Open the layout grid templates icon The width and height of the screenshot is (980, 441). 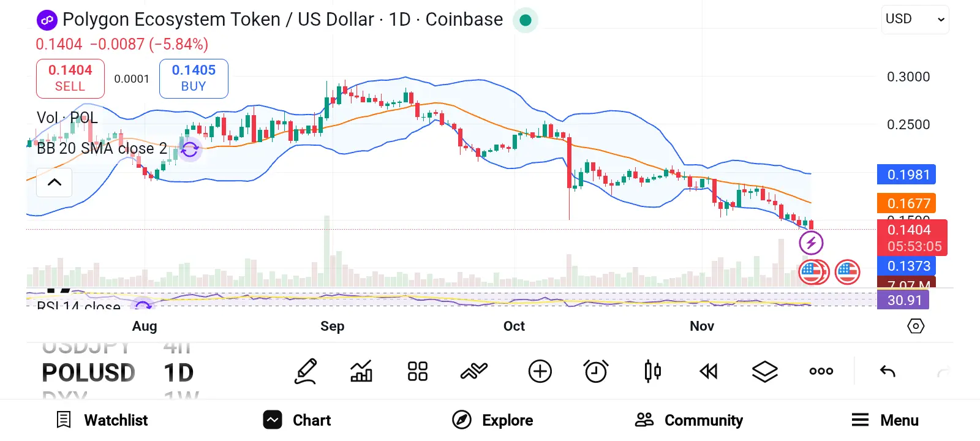pos(418,371)
